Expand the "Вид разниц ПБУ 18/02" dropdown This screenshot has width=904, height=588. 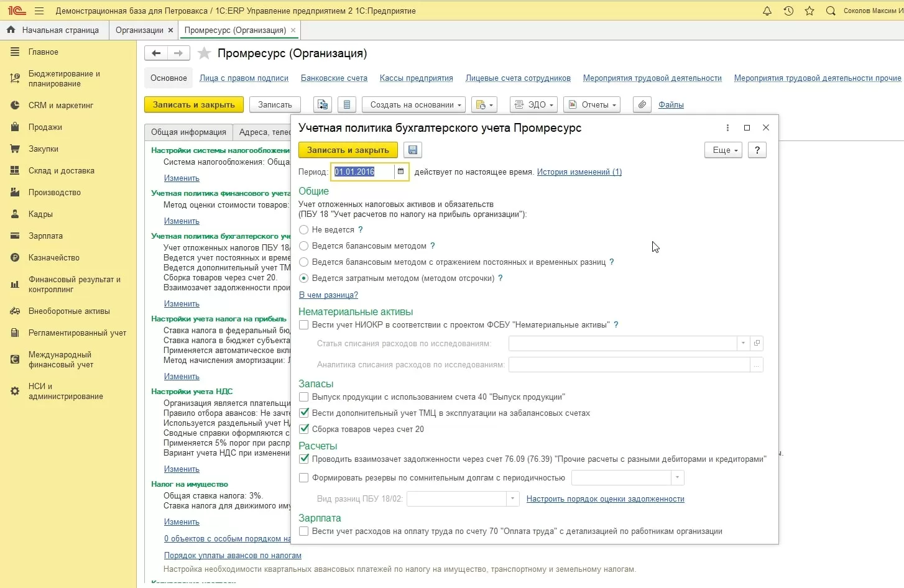coord(513,498)
